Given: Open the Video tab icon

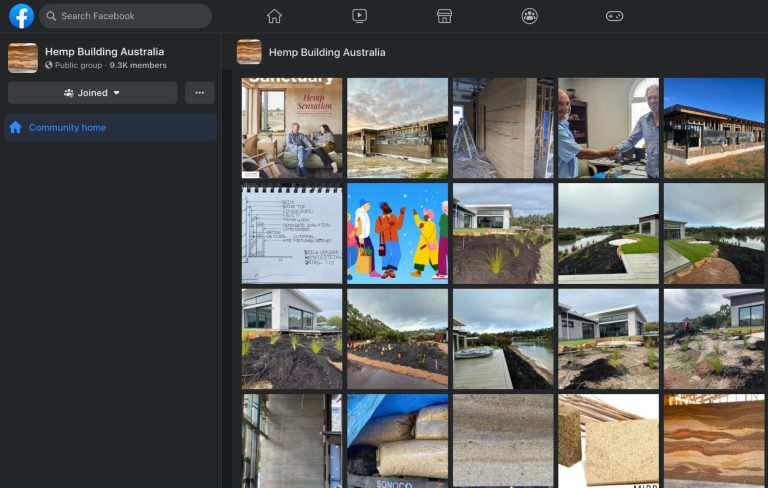Looking at the screenshot, I should (360, 16).
